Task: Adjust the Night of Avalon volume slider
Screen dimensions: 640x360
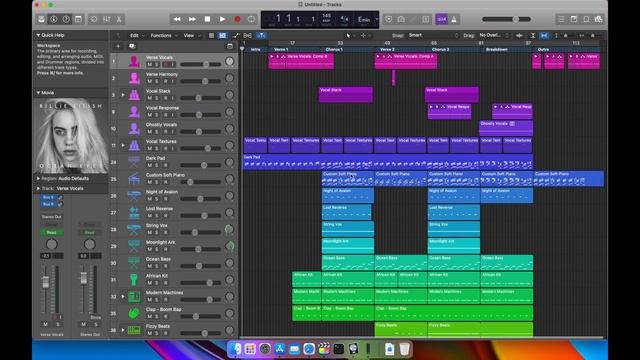Action: (200, 199)
